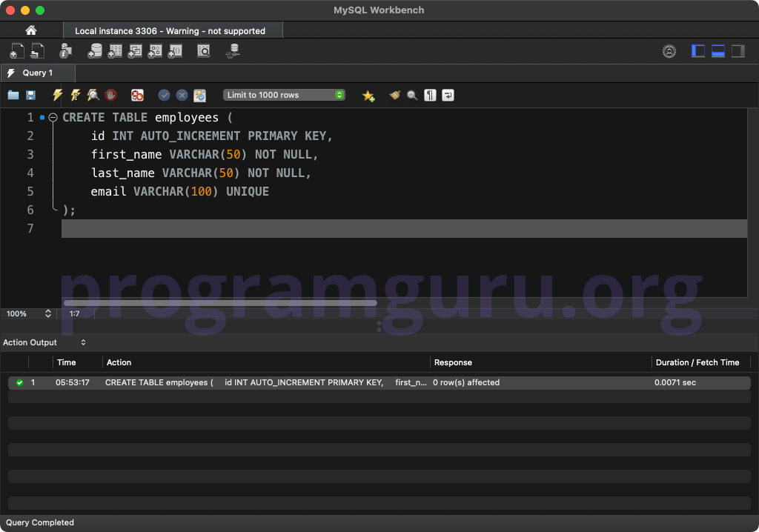
Task: Click the 1:7 cursor position indicator
Action: click(x=75, y=313)
